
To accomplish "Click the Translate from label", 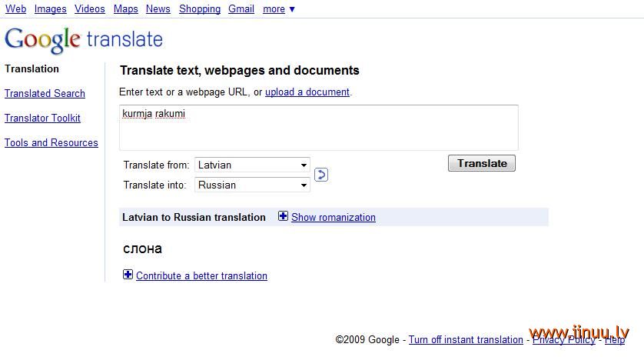I will click(156, 165).
